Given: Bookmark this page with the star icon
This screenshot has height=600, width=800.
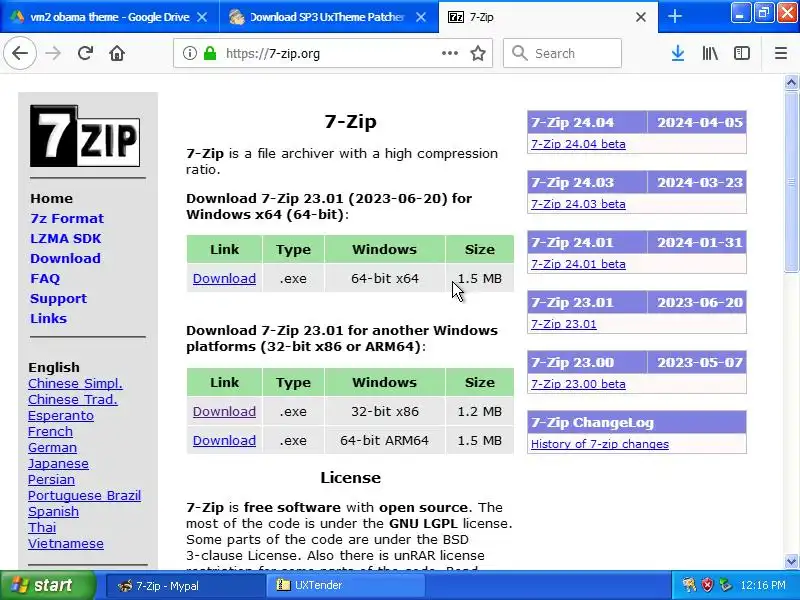Looking at the screenshot, I should 478,53.
